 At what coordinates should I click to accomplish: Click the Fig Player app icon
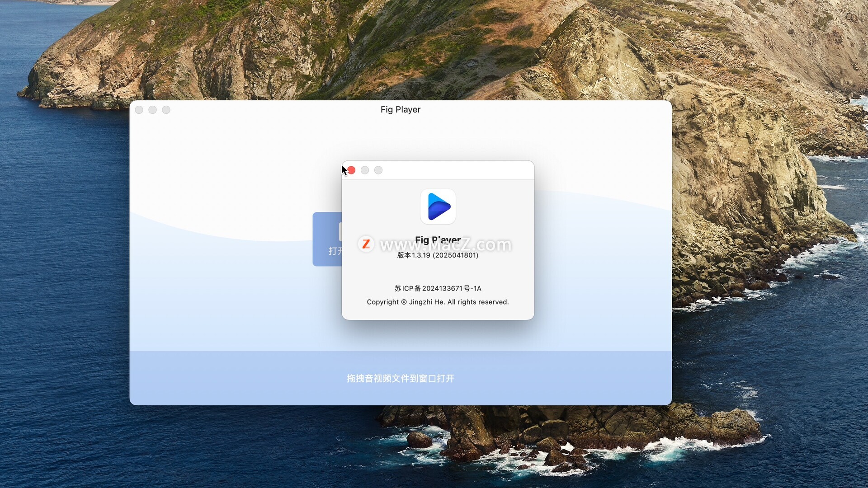[438, 206]
